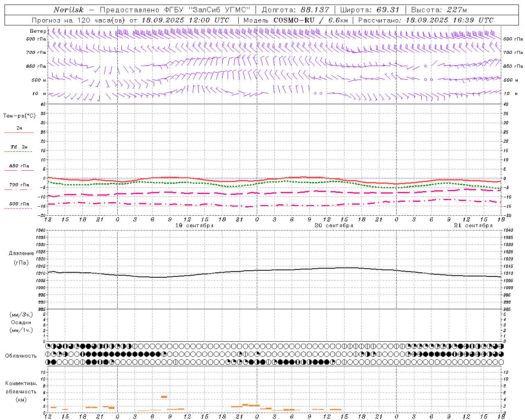The image size is (525, 420).
Task: Click the Широта: 69.31 value
Action: pos(370,10)
